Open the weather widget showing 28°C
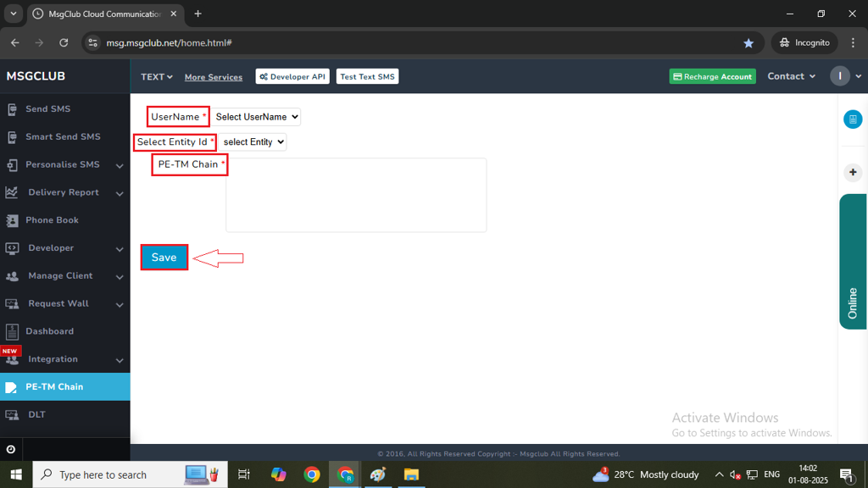 pyautogui.click(x=645, y=474)
